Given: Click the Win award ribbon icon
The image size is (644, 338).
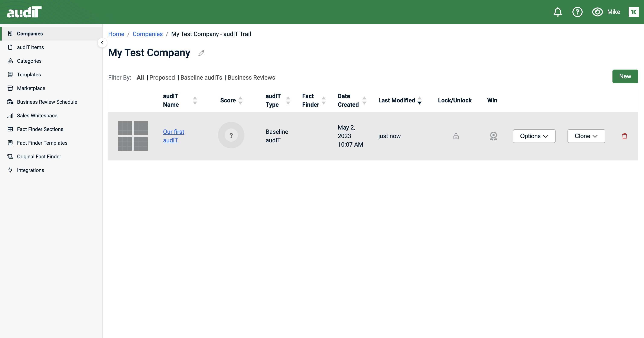Looking at the screenshot, I should click(x=493, y=136).
